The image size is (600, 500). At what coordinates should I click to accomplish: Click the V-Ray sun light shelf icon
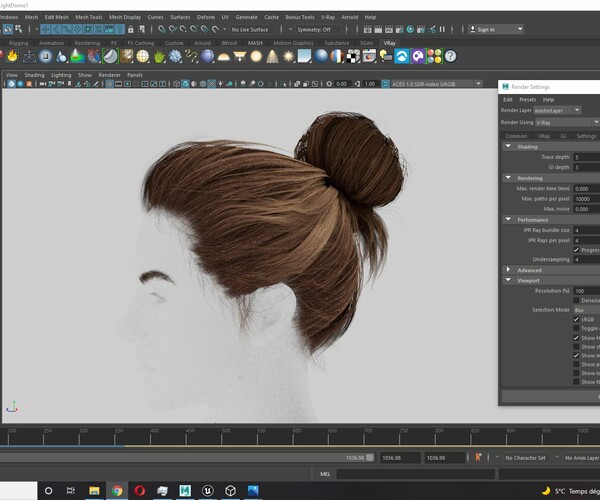coord(289,57)
